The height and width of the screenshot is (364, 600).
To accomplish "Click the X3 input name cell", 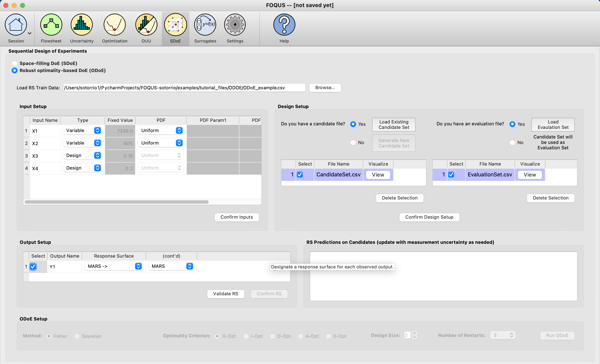I will click(x=45, y=156).
